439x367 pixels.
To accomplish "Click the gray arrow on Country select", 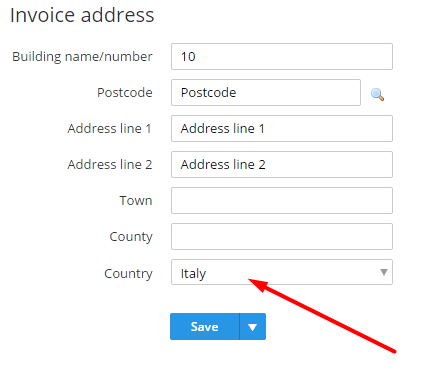I will click(384, 272).
